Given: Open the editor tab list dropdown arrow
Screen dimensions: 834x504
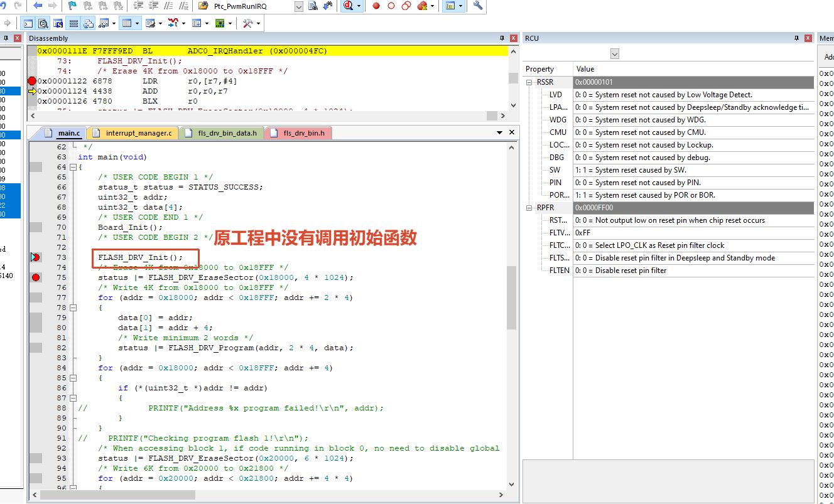Looking at the screenshot, I should pyautogui.click(x=500, y=132).
